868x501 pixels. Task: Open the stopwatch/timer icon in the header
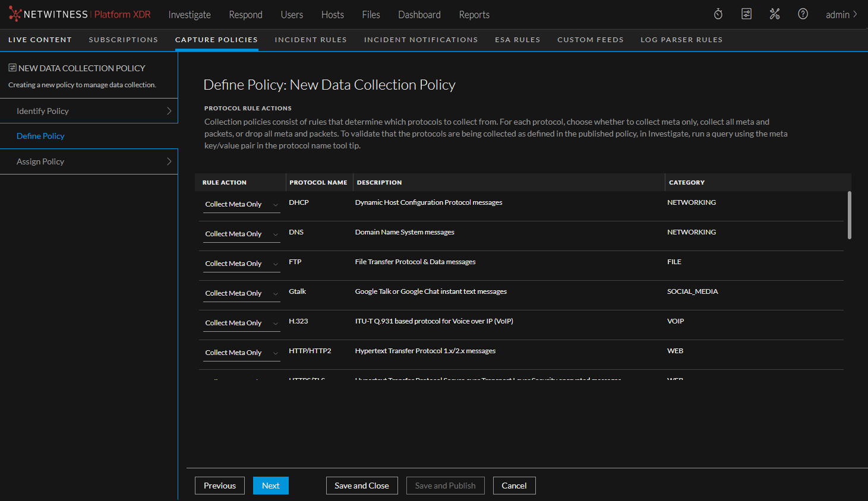718,13
